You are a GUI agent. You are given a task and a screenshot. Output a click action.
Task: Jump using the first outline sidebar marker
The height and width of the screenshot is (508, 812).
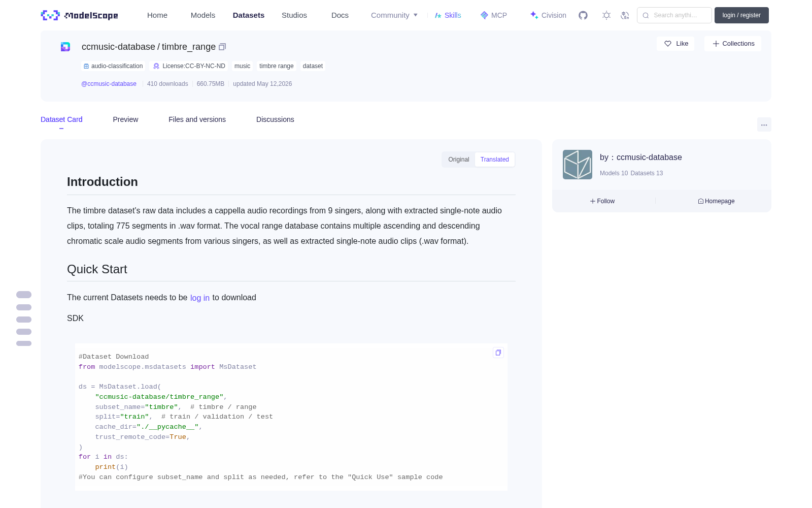pyautogui.click(x=24, y=295)
